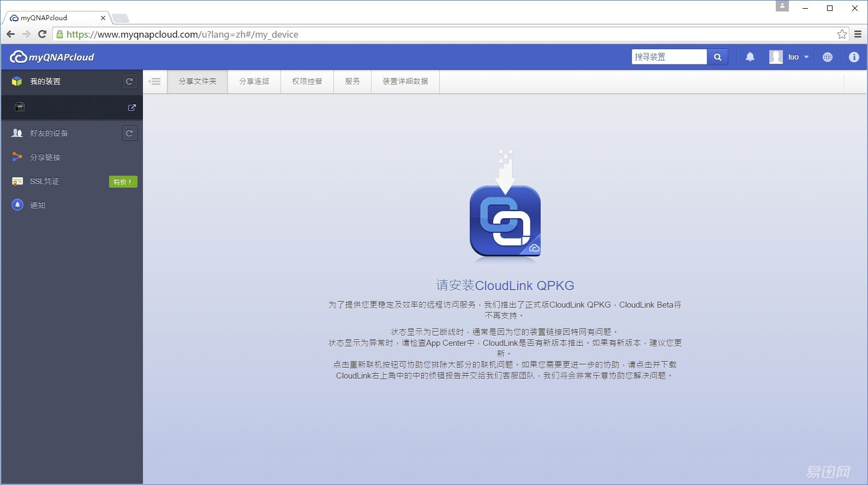868x485 pixels.
Task: Switch to the 分享连结 tab
Action: pos(254,81)
